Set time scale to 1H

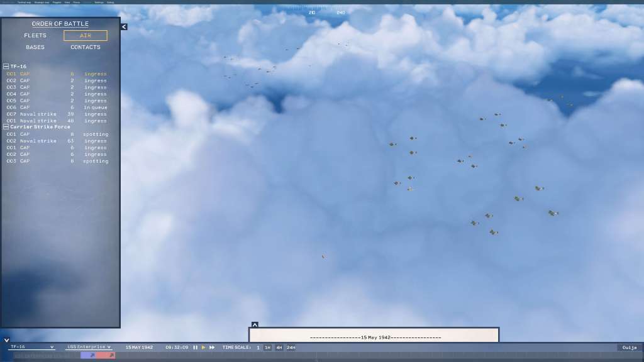click(x=267, y=348)
